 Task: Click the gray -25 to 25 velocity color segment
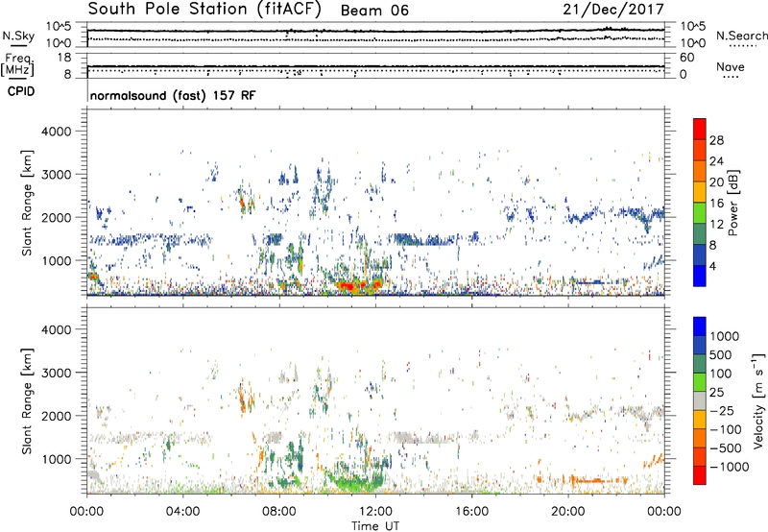[x=700, y=401]
